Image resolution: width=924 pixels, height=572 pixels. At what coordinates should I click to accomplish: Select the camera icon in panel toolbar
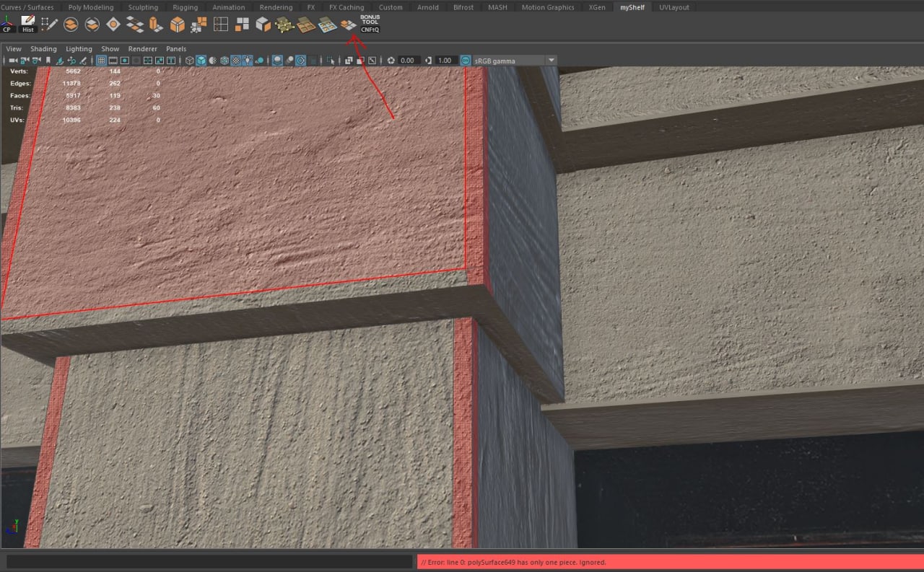coord(13,61)
